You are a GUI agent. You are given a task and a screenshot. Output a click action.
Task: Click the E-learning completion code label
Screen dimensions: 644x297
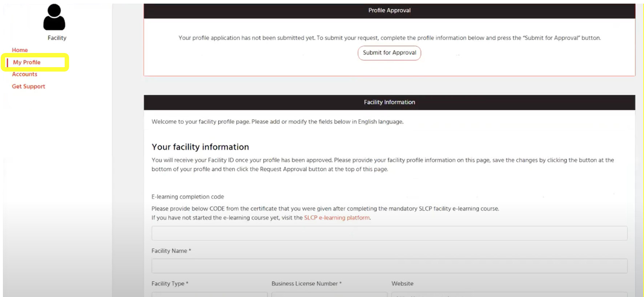(188, 197)
